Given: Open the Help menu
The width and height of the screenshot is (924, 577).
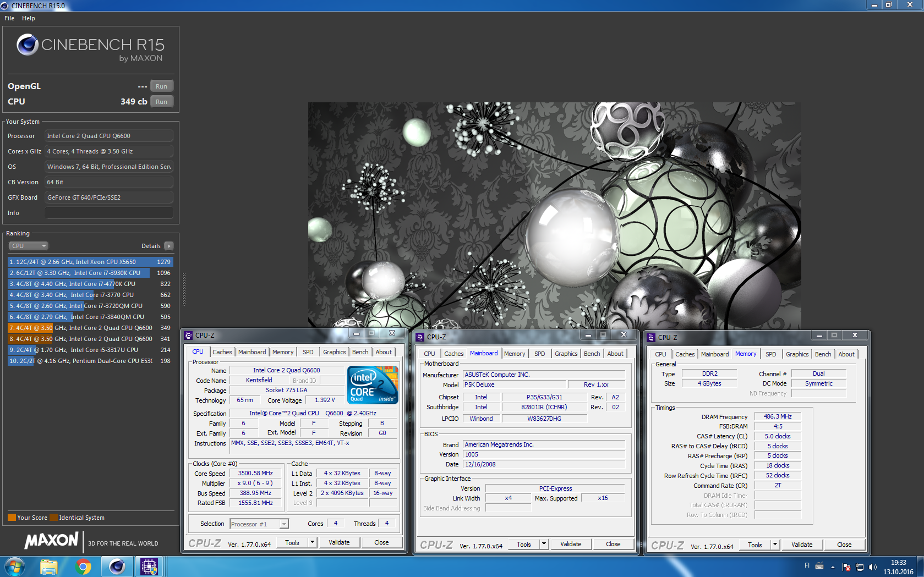Looking at the screenshot, I should 29,18.
